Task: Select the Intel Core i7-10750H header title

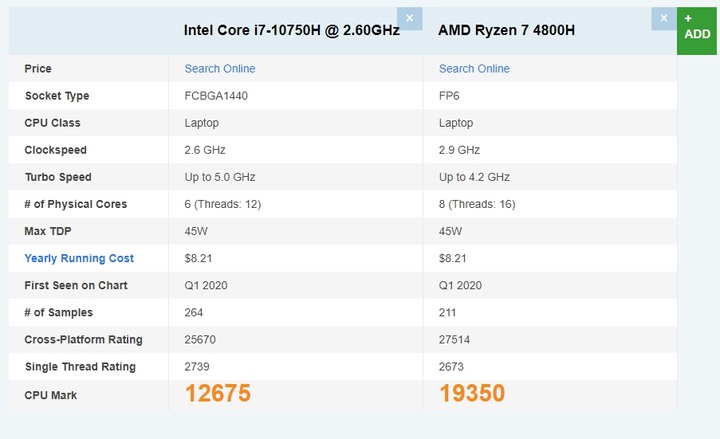Action: (292, 30)
